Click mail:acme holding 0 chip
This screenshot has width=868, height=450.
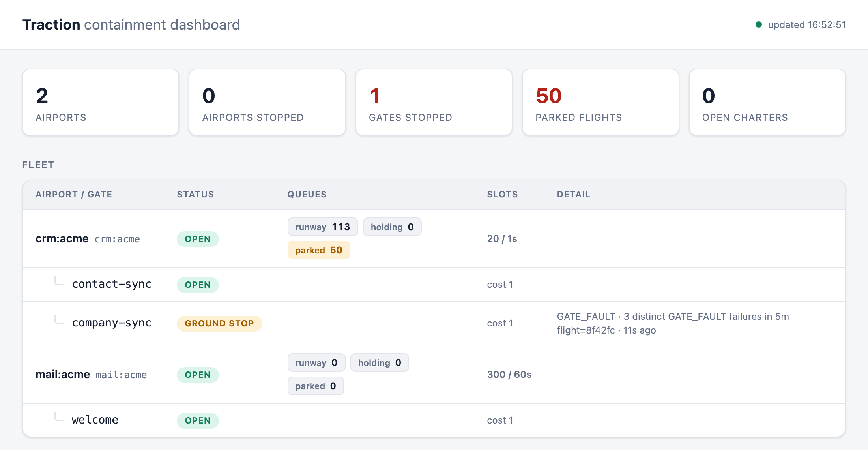coord(380,363)
